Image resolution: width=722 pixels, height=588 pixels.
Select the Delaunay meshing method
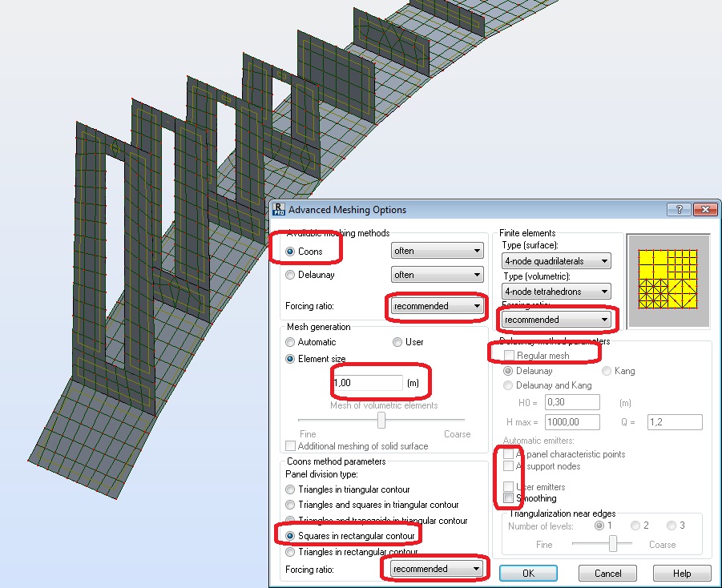pos(290,275)
